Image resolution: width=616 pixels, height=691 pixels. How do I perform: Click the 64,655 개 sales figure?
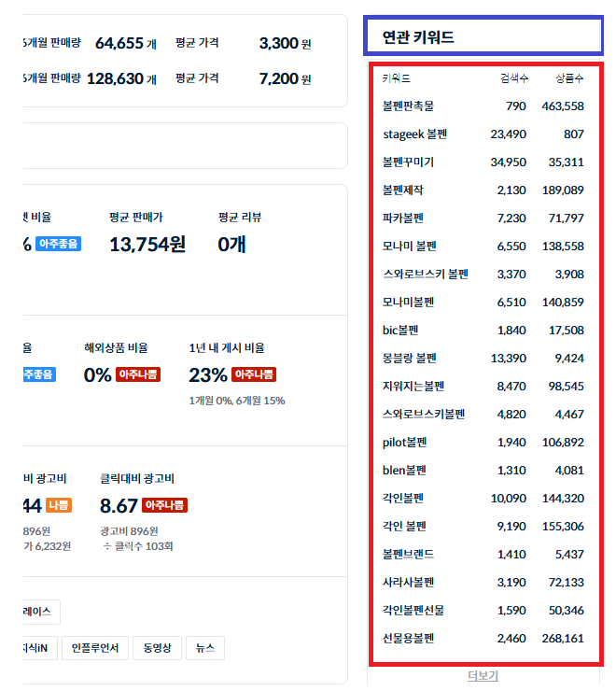coord(126,43)
